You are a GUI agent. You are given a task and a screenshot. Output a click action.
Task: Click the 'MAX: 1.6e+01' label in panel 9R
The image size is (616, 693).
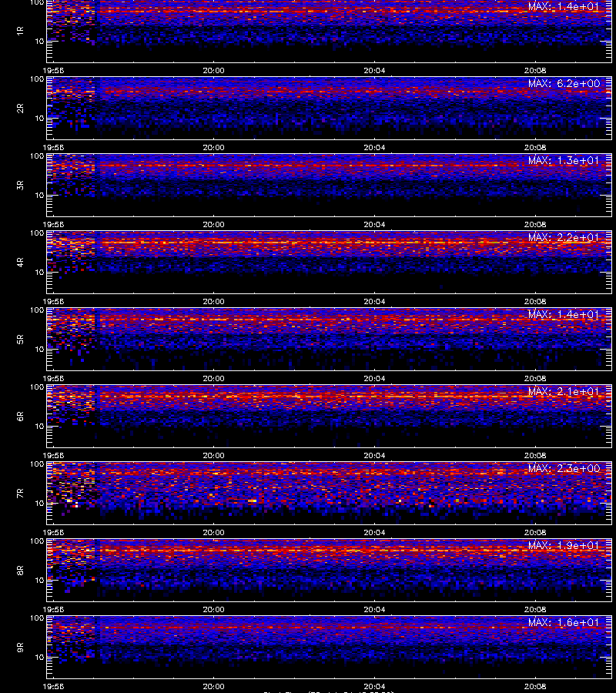coord(564,622)
